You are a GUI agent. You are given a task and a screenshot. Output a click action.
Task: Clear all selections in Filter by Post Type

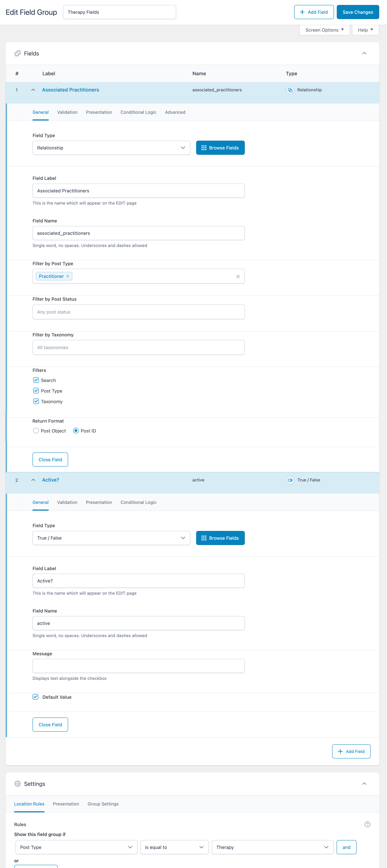pyautogui.click(x=238, y=277)
